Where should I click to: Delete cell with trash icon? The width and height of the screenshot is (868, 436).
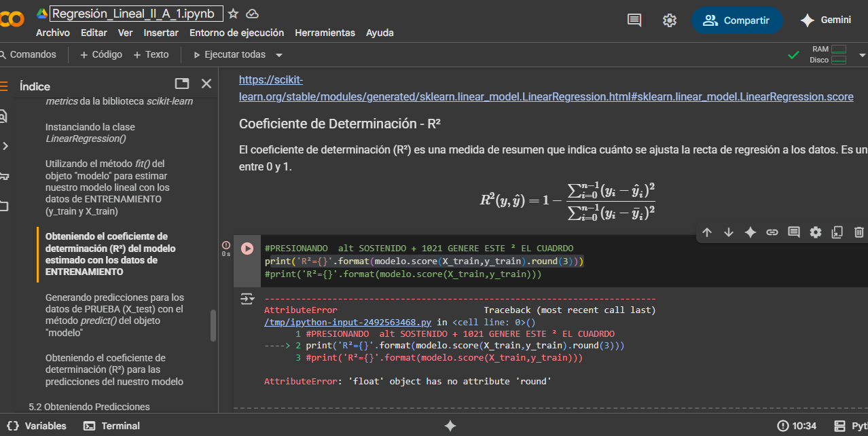tap(859, 232)
